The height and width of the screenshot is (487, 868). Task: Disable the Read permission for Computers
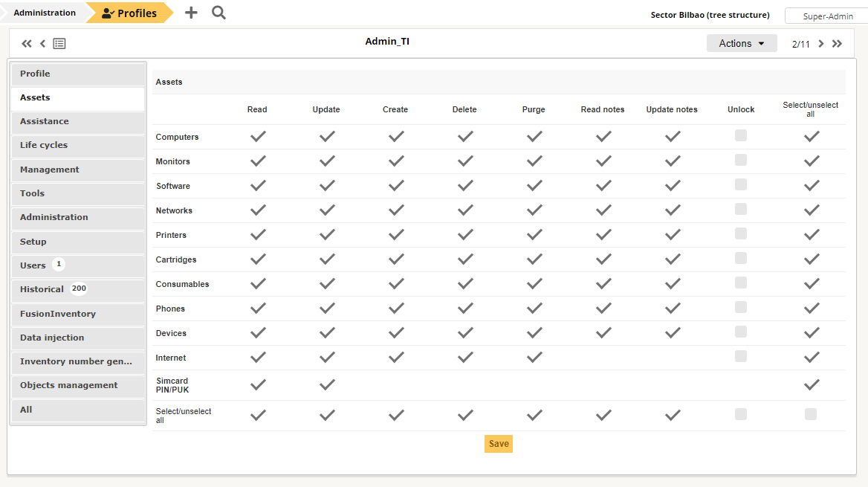click(257, 136)
